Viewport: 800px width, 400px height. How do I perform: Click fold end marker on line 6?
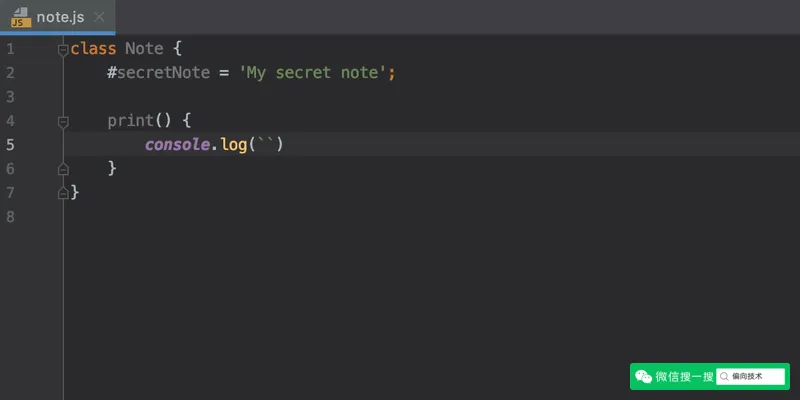[x=63, y=169]
